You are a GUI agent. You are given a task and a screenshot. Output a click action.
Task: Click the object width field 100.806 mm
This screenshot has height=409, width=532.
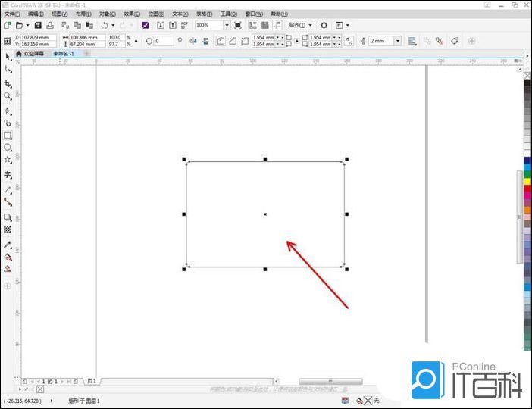(x=87, y=37)
